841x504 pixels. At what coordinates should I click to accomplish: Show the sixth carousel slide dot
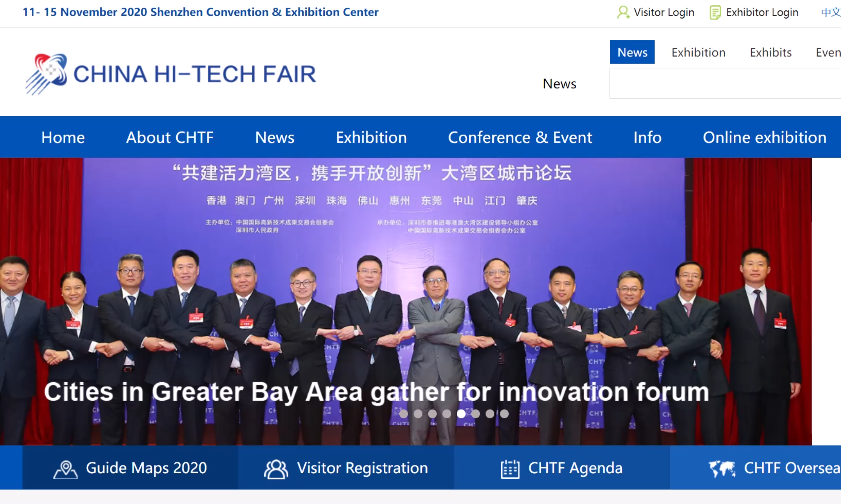(475, 414)
